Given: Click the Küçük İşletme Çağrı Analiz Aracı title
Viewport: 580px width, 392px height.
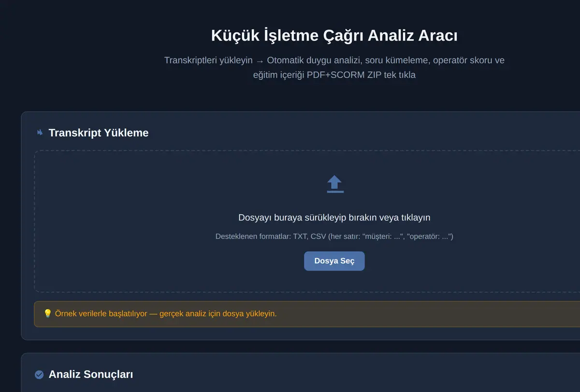Looking at the screenshot, I should [x=334, y=36].
